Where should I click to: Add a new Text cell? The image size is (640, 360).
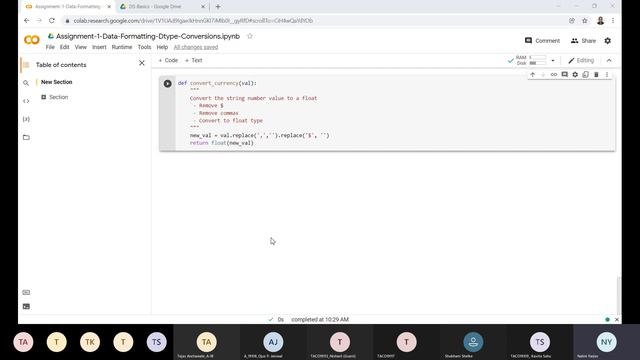coord(193,60)
